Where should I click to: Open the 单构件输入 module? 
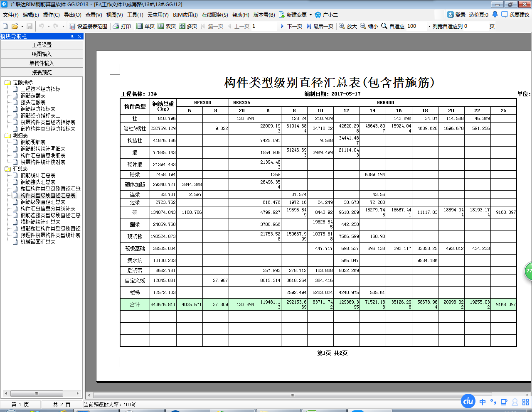42,63
